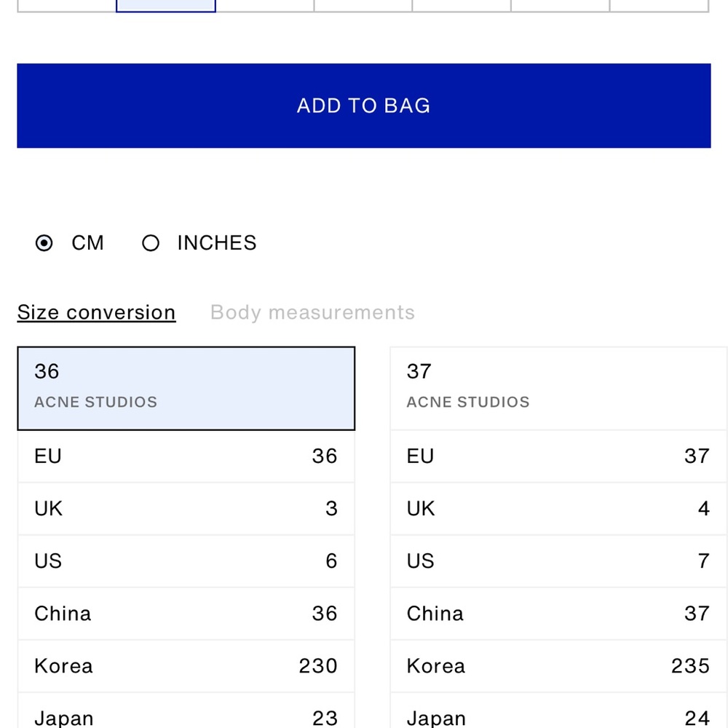
Task: Click US 6 row in the size table
Action: click(186, 561)
